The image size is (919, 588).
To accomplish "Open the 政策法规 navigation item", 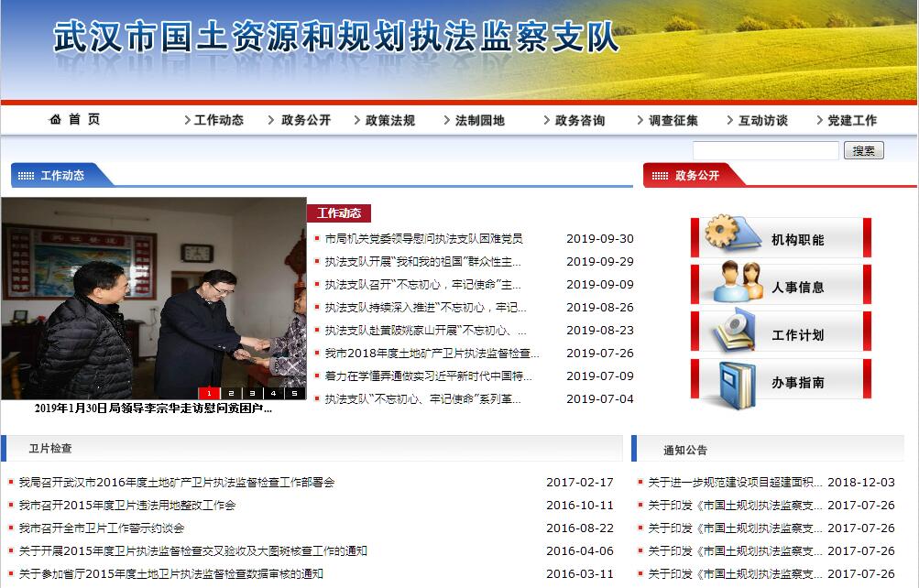I will [389, 120].
